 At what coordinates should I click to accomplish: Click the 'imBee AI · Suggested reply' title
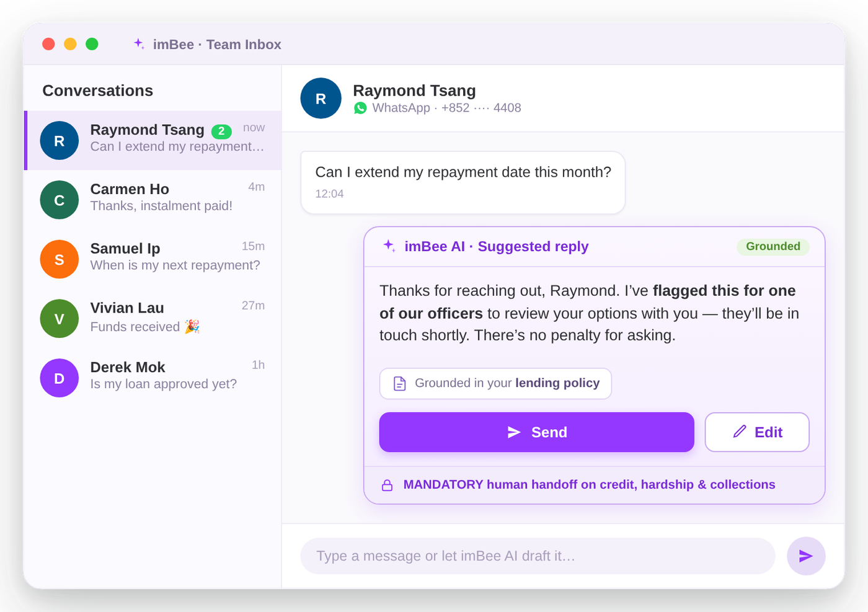(x=497, y=246)
